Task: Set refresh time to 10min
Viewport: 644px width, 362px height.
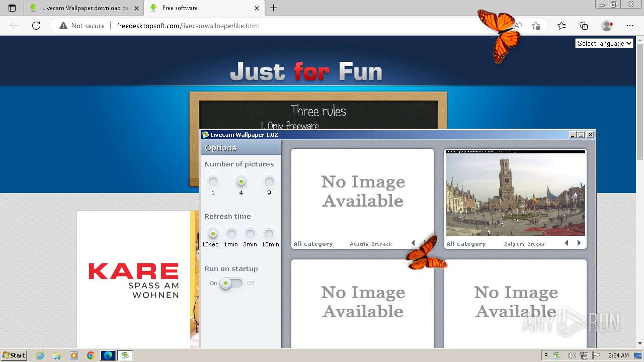Action: click(x=269, y=234)
